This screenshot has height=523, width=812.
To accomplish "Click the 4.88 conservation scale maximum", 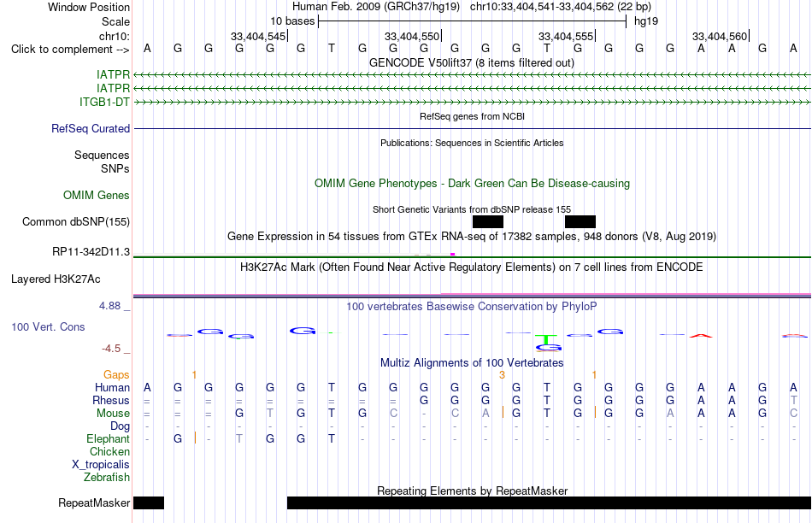I will (109, 306).
